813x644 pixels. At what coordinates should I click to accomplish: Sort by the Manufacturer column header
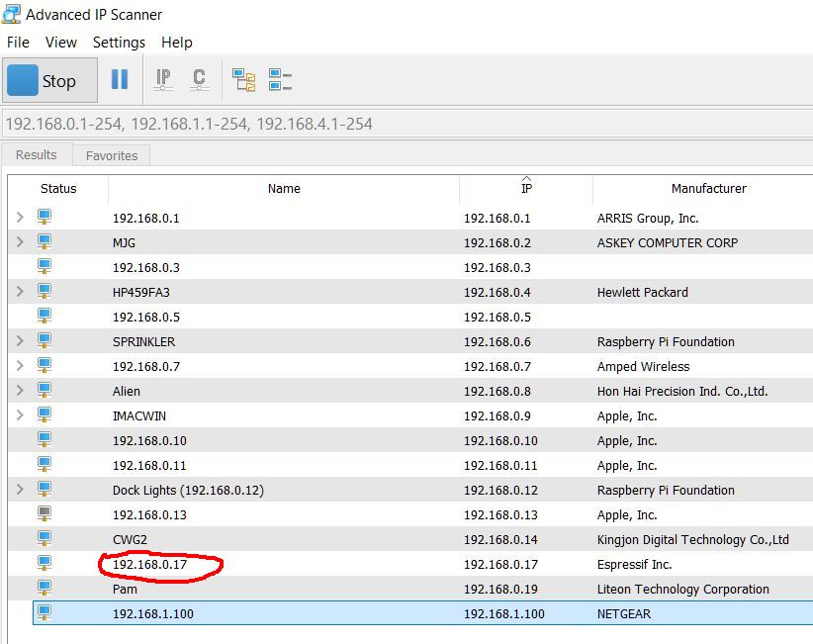click(708, 188)
